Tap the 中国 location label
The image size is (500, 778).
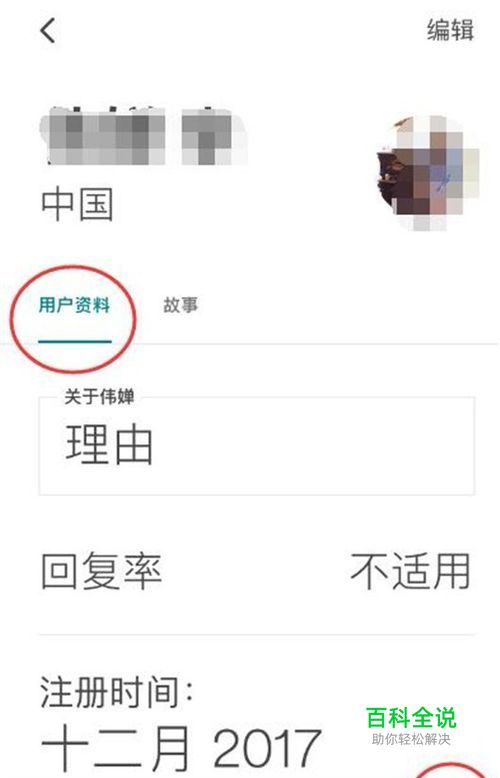[77, 204]
